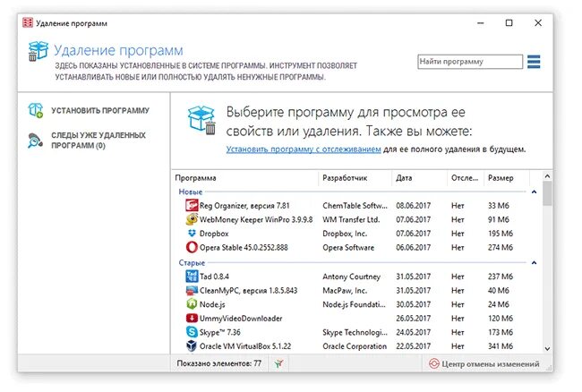Select the 'Node.js' program name

212,304
